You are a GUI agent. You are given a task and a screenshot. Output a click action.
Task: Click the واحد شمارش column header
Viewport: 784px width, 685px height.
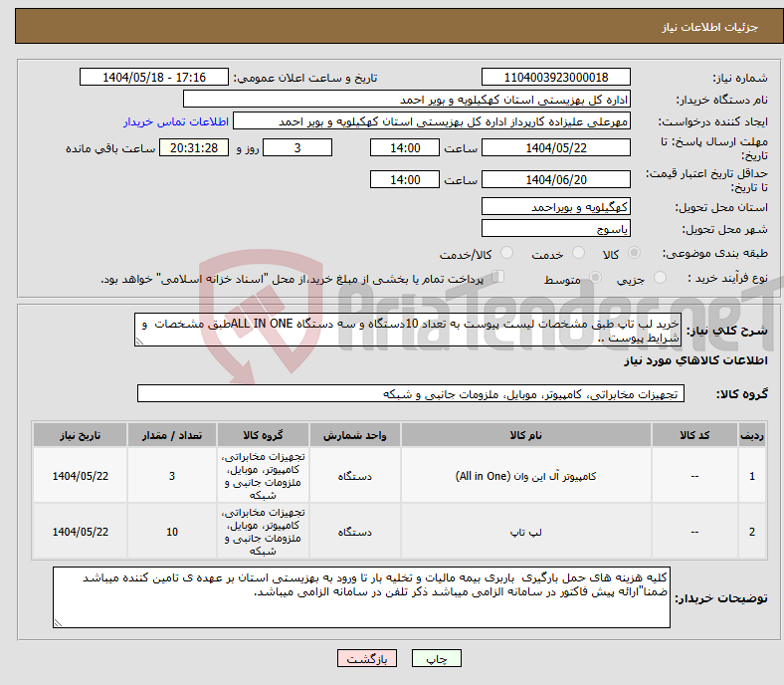[x=354, y=435]
